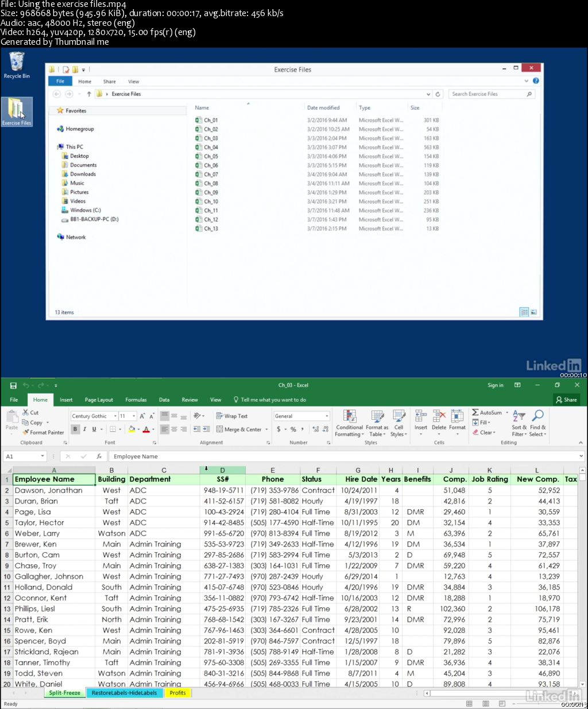Viewport: 588px width, 709px height.
Task: Switch to the Formulas ribbon tab
Action: 136,400
